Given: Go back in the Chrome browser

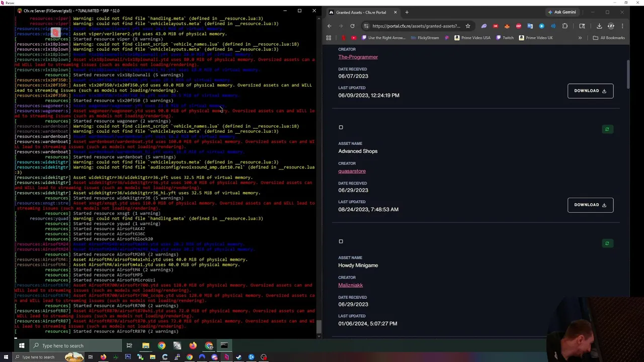Looking at the screenshot, I should 330,26.
